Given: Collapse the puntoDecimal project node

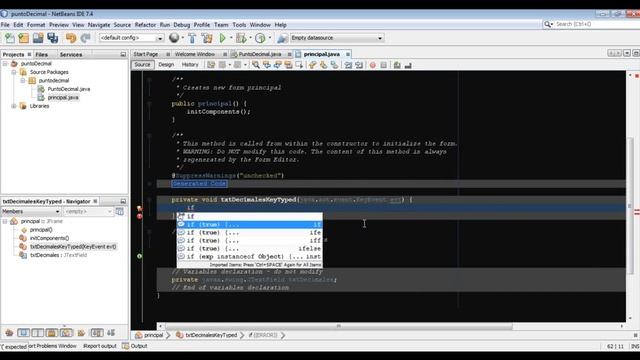Looking at the screenshot, I should pyautogui.click(x=5, y=64).
